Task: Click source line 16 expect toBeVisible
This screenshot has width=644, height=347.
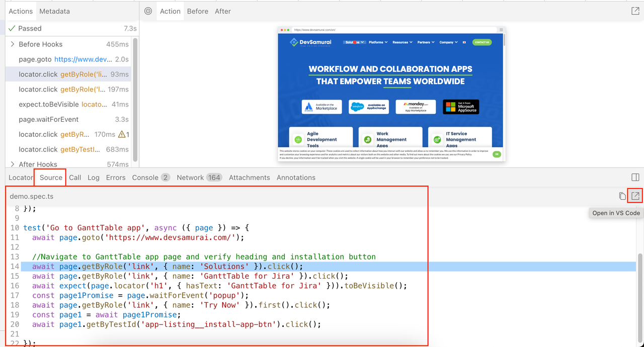Action: coord(219,286)
